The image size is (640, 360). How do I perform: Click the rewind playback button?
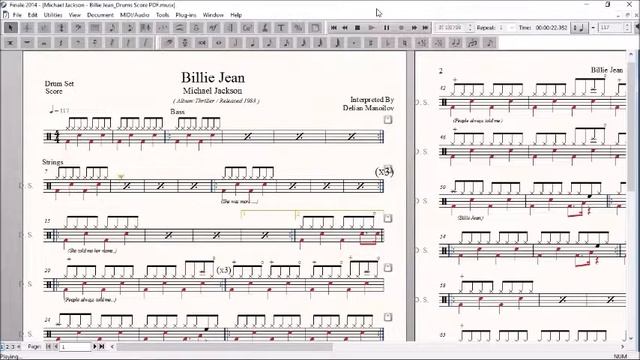tap(345, 28)
